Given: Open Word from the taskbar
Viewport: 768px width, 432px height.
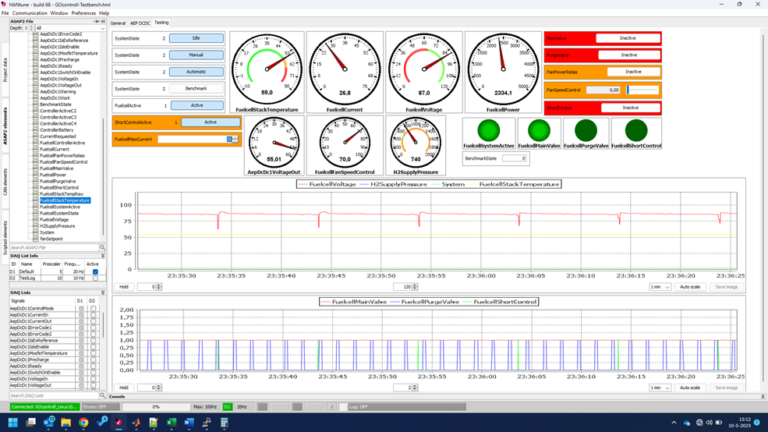Looking at the screenshot, I should tap(189, 422).
